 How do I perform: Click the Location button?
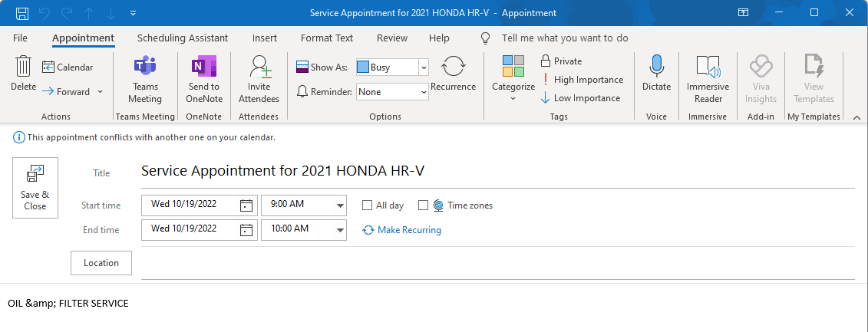coord(101,263)
